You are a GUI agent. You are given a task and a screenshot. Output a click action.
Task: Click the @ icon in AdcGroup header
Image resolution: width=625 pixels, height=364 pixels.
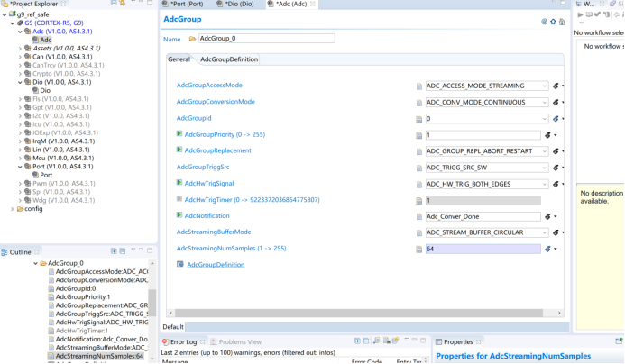tap(544, 22)
